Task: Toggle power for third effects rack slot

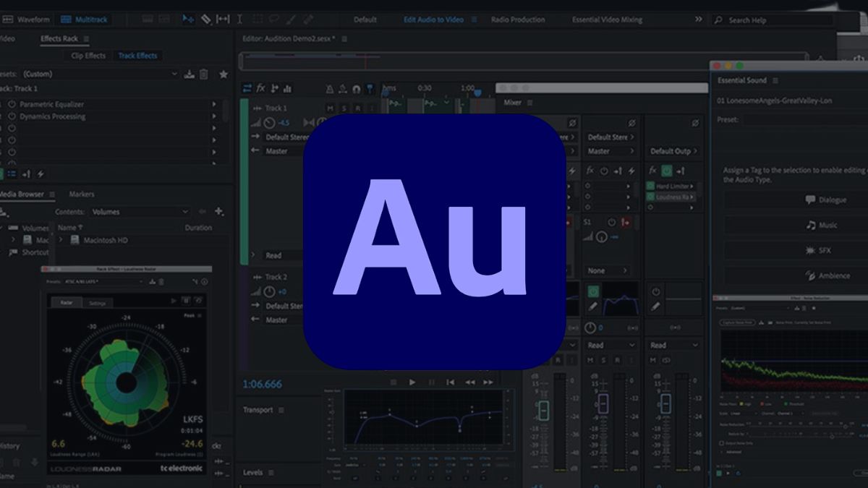Action: 12,128
